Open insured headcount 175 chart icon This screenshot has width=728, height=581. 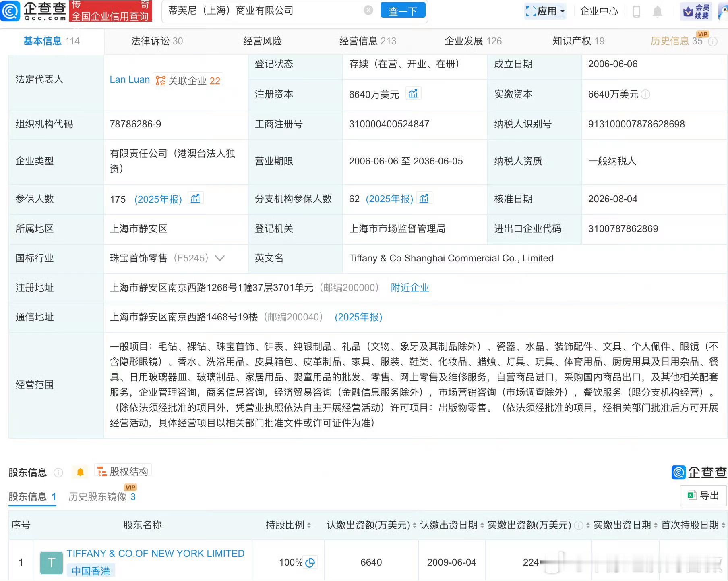pyautogui.click(x=195, y=199)
